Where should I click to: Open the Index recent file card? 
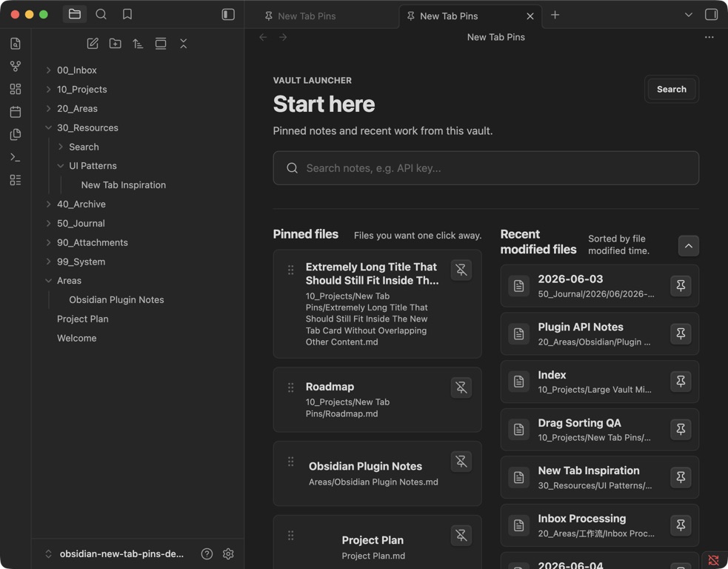(x=599, y=382)
